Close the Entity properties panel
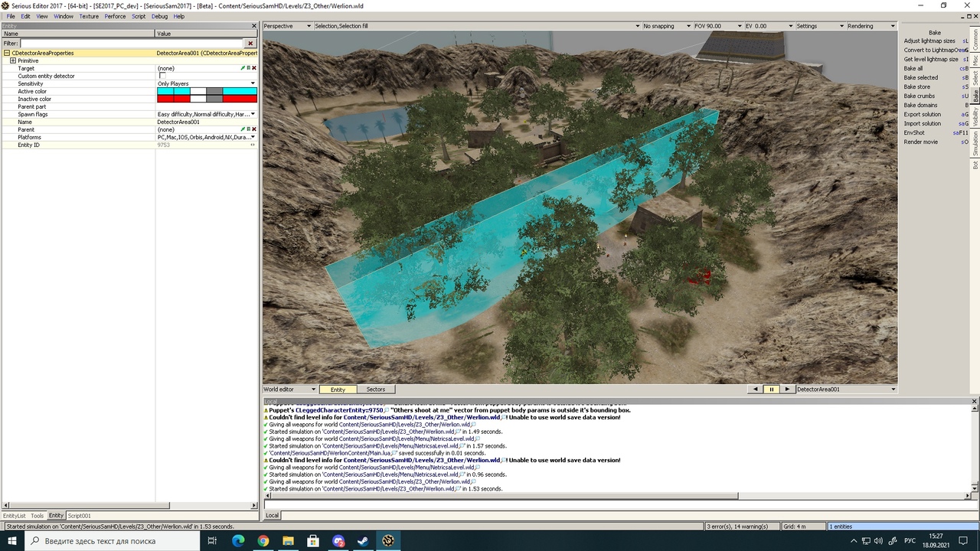980x551 pixels. 254,26
